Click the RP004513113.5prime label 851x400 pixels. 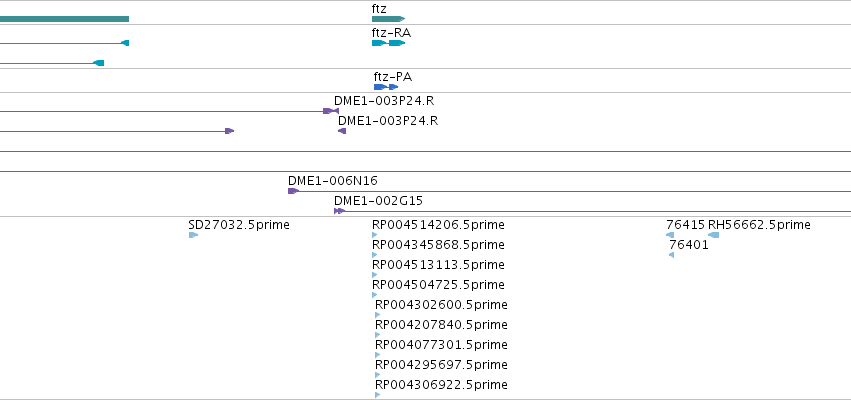[x=439, y=265]
